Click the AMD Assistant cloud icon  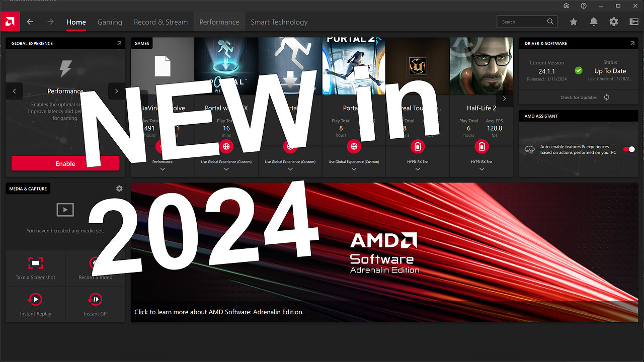[x=529, y=149]
